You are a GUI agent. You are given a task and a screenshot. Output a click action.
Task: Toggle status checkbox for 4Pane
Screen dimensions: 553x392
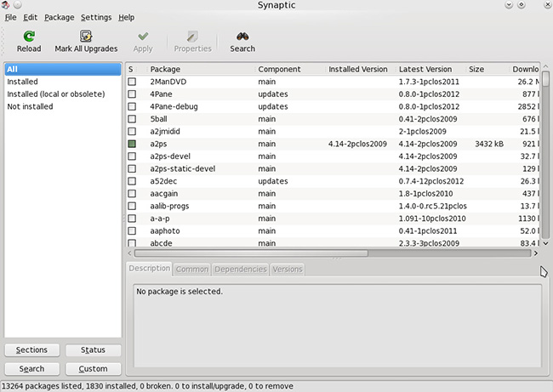(x=132, y=94)
